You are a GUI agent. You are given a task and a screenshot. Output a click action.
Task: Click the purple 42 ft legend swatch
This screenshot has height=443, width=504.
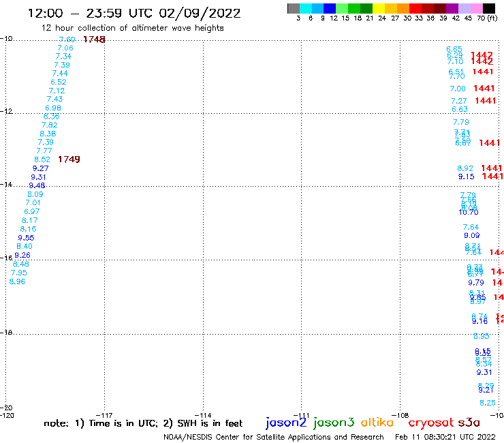(452, 8)
